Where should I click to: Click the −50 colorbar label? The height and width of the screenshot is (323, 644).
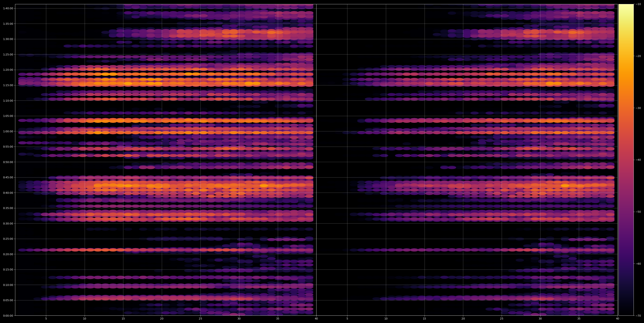coord(638,212)
